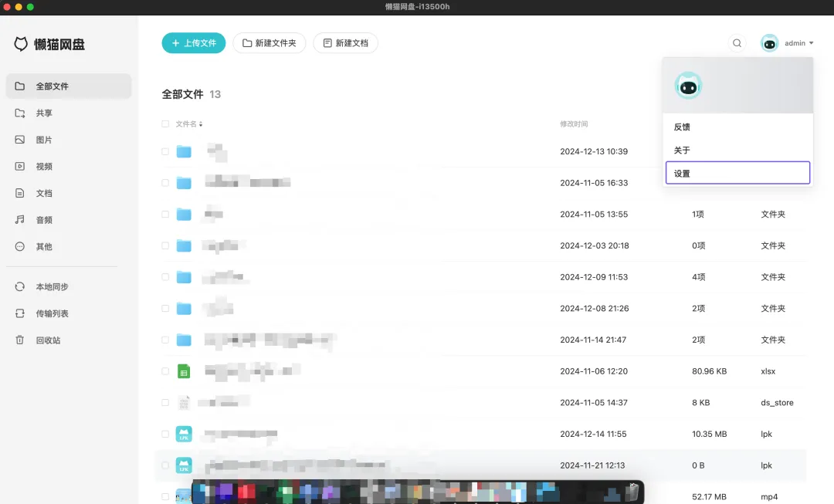834x504 pixels.
Task: Click the 音频 music note icon
Action: (19, 219)
